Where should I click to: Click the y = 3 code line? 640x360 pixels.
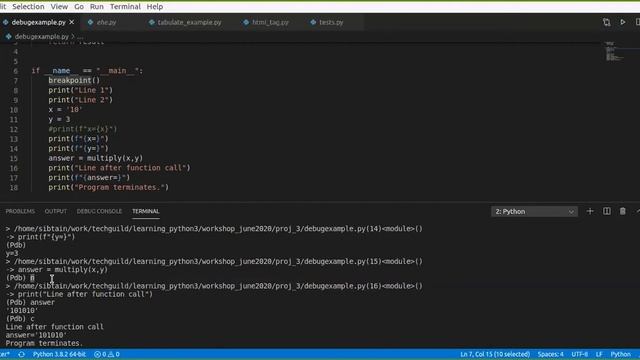click(x=59, y=120)
